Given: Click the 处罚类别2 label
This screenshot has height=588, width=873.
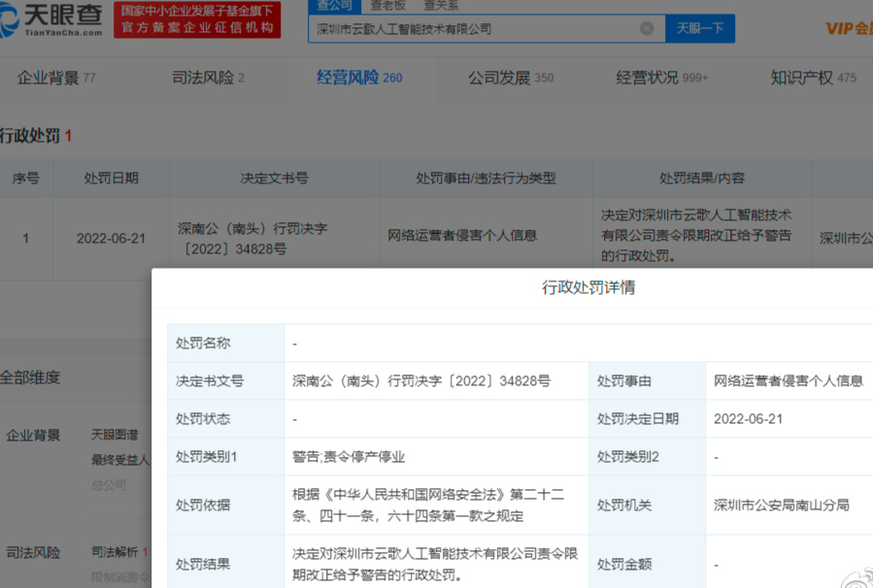Looking at the screenshot, I should 628,457.
